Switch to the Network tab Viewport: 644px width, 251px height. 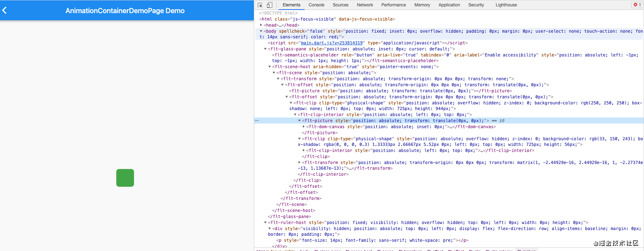click(365, 5)
